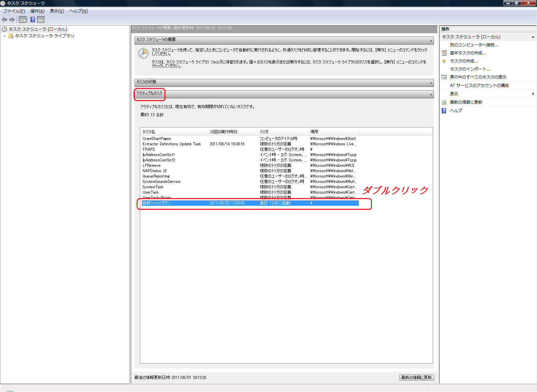Click the Back arrow toolbar icon
The height and width of the screenshot is (392, 537).
[4, 19]
